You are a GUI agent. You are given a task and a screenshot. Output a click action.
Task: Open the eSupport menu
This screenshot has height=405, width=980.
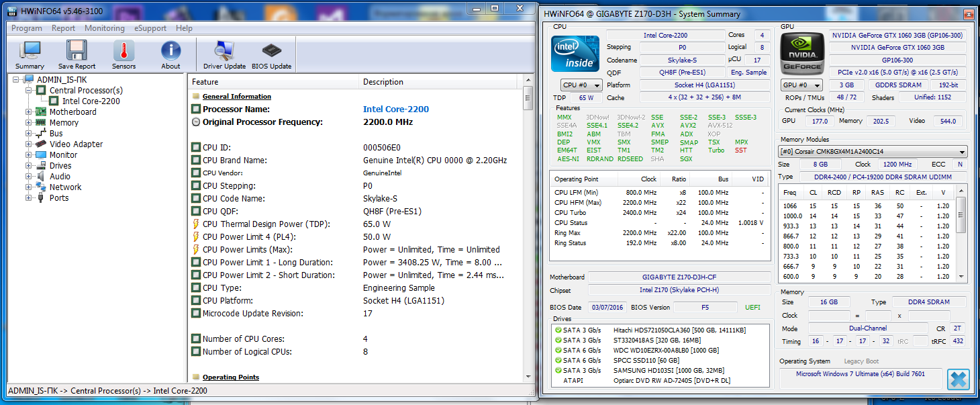(150, 28)
